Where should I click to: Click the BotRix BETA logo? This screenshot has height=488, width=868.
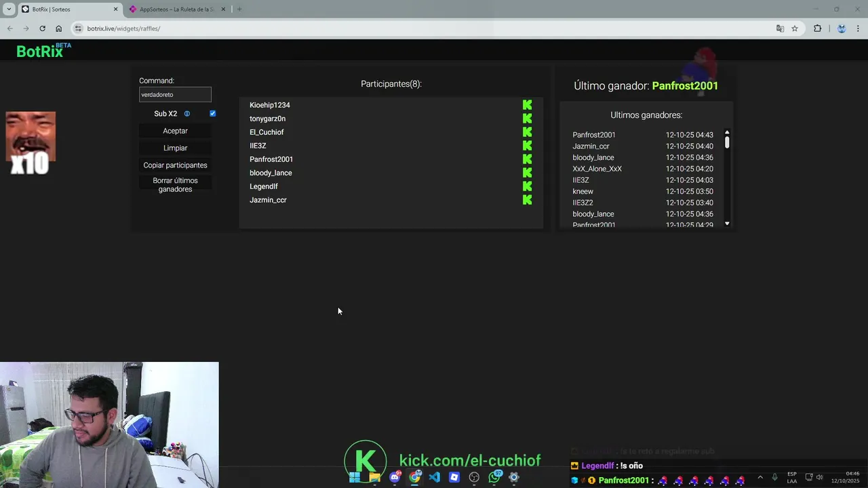point(43,51)
